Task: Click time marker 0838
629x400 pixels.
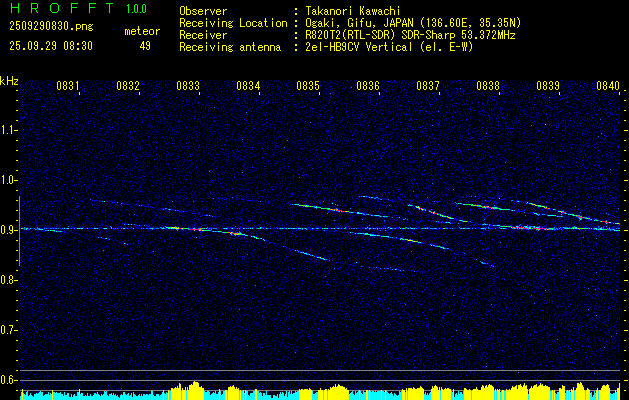Action: point(488,86)
